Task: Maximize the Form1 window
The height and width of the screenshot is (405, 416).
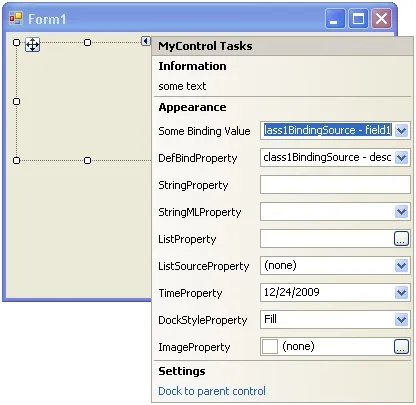Action: point(358,19)
